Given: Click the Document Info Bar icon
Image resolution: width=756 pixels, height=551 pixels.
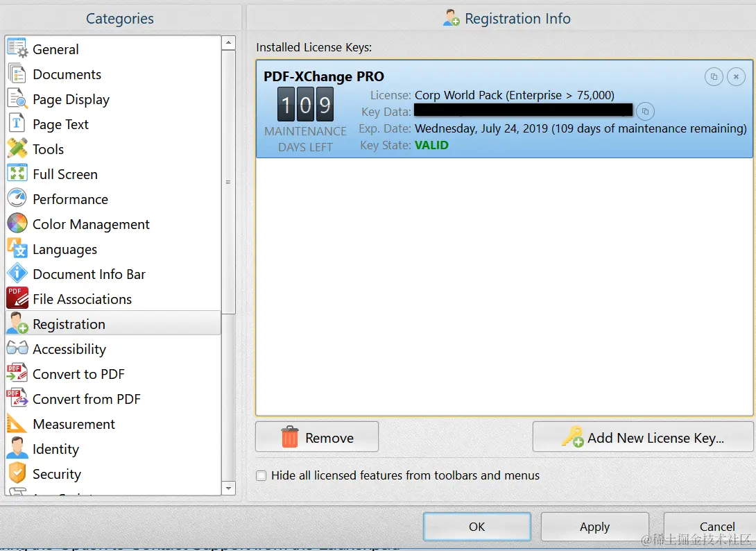Looking at the screenshot, I should [x=17, y=273].
